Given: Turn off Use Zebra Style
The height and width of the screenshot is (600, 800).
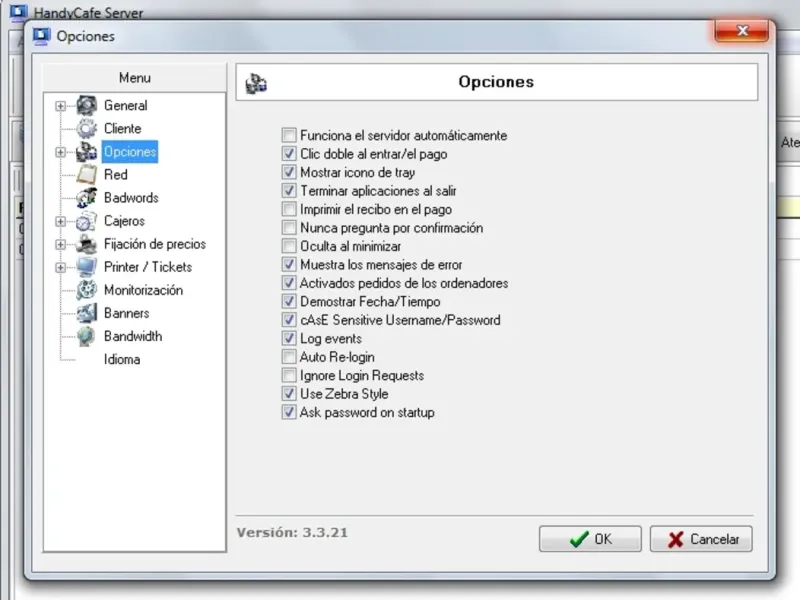Looking at the screenshot, I should 289,394.
